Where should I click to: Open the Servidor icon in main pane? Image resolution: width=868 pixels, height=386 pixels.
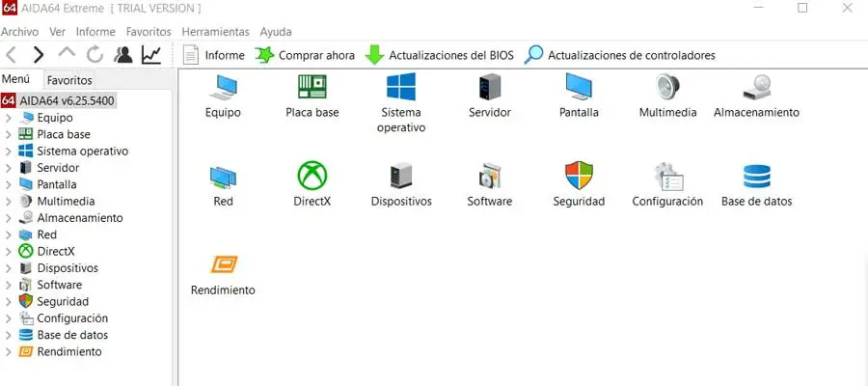[x=489, y=88]
